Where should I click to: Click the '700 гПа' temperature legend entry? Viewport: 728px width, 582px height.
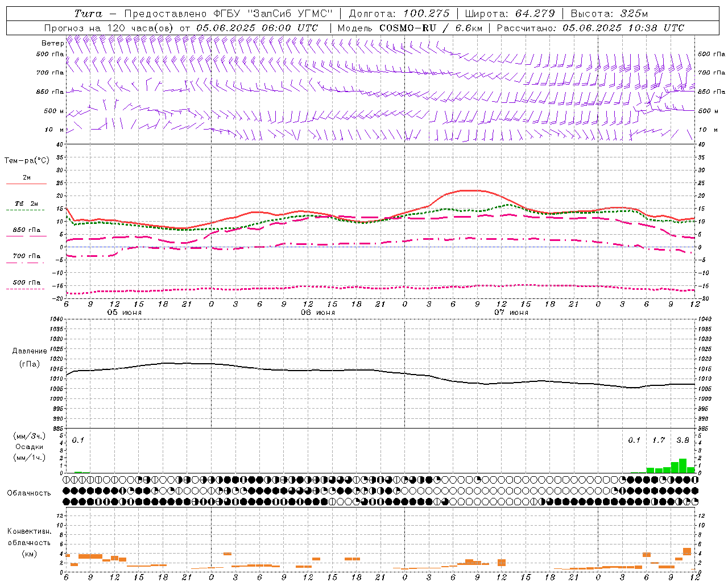pyautogui.click(x=26, y=256)
